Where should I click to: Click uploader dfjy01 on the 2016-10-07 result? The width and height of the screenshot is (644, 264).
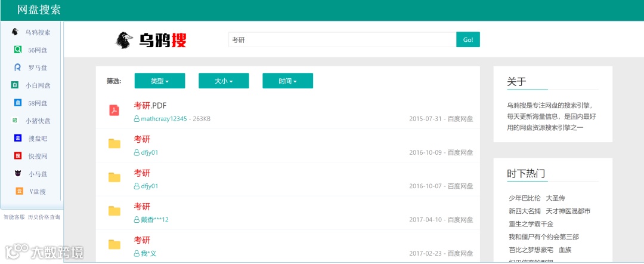(150, 186)
